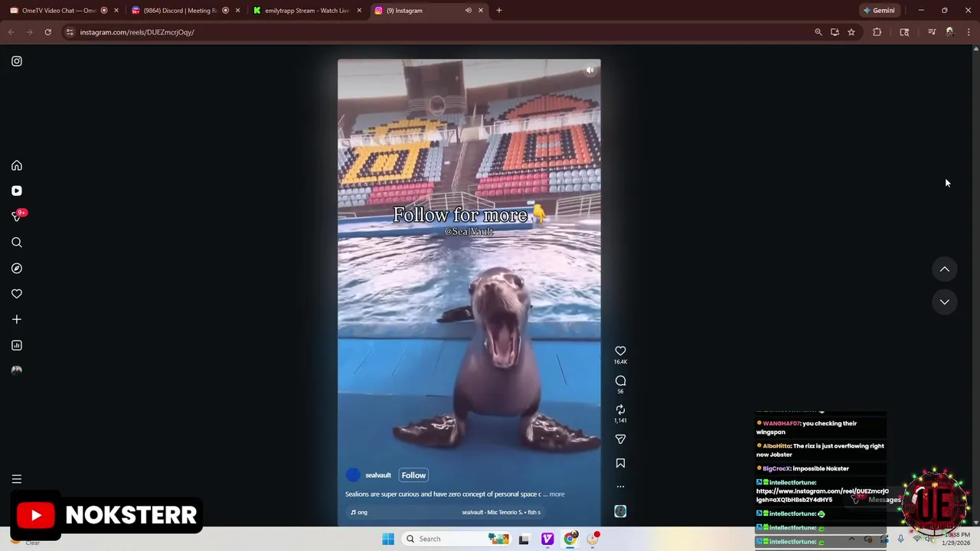Repost the reel with the repost icon
The image size is (980, 551).
[620, 409]
